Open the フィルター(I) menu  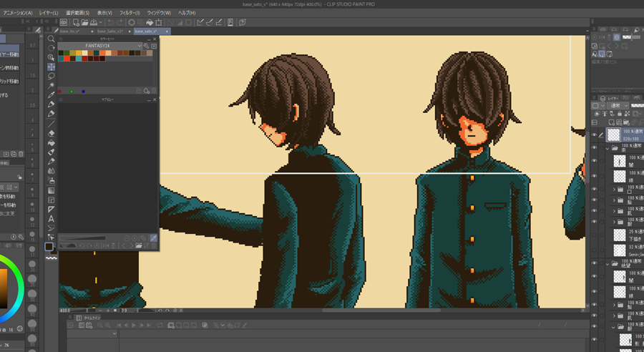pos(130,13)
